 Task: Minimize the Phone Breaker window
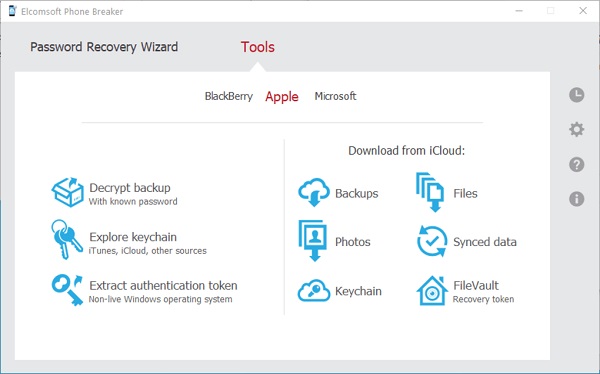click(519, 11)
